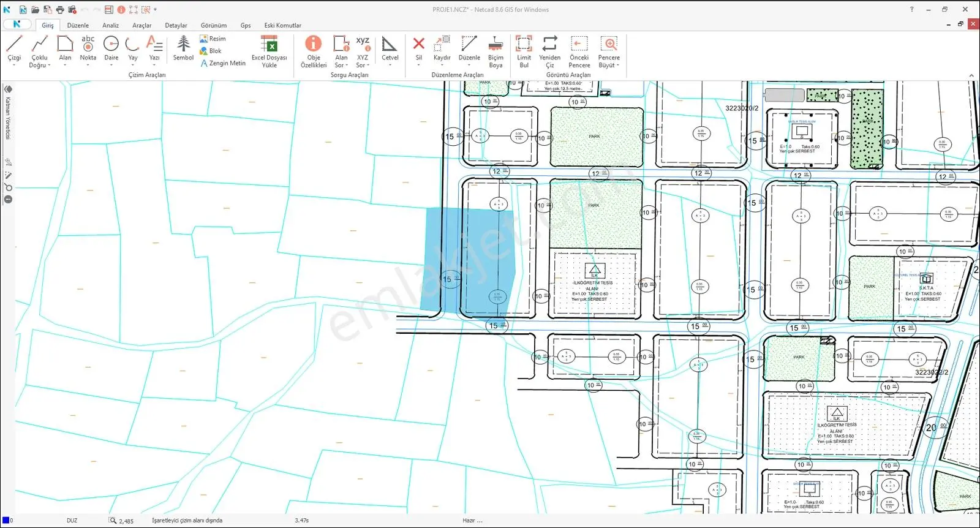
Task: Run Limit Bul zoom extents
Action: click(524, 51)
